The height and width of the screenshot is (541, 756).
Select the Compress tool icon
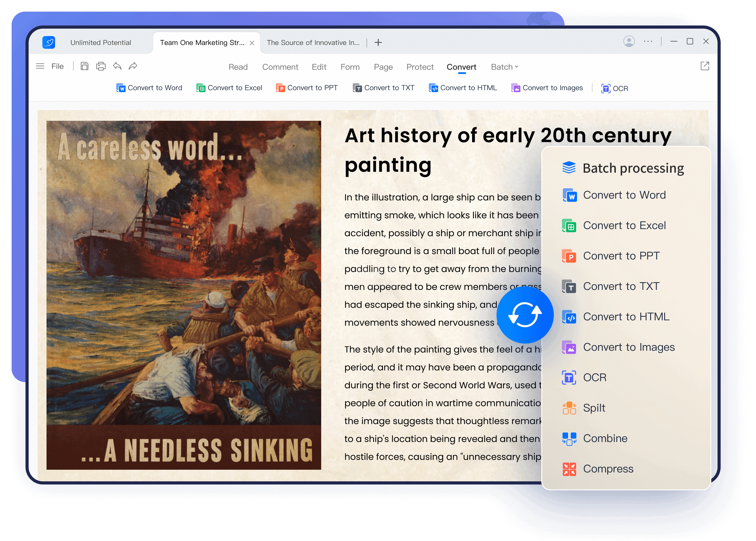tap(568, 469)
